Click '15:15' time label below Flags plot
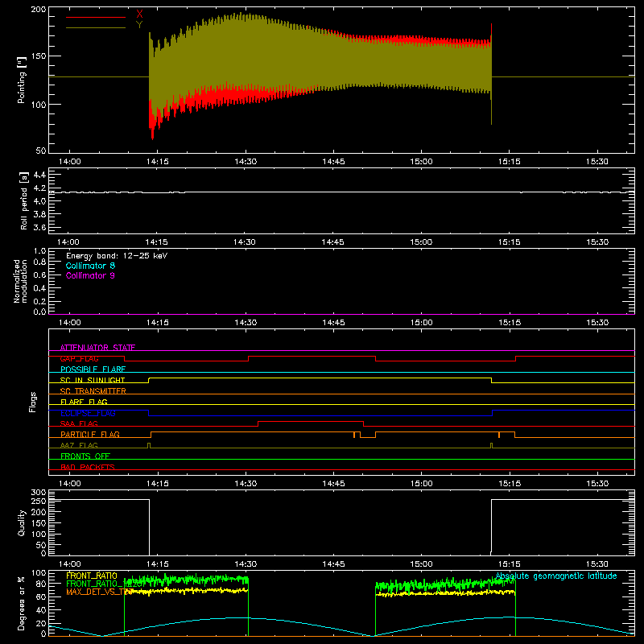 tap(510, 484)
